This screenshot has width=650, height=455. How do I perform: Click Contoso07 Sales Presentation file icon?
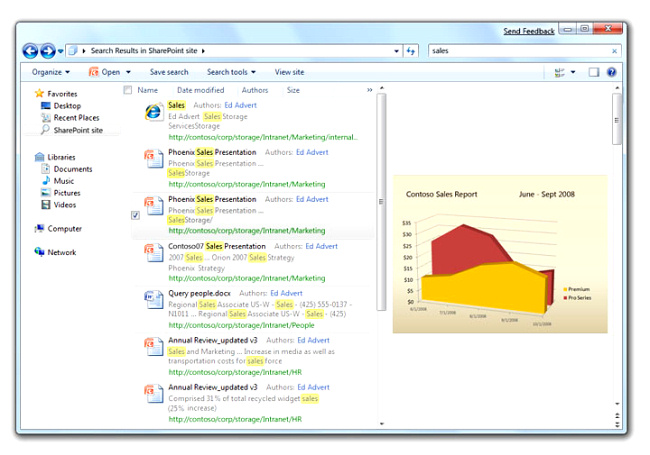154,253
